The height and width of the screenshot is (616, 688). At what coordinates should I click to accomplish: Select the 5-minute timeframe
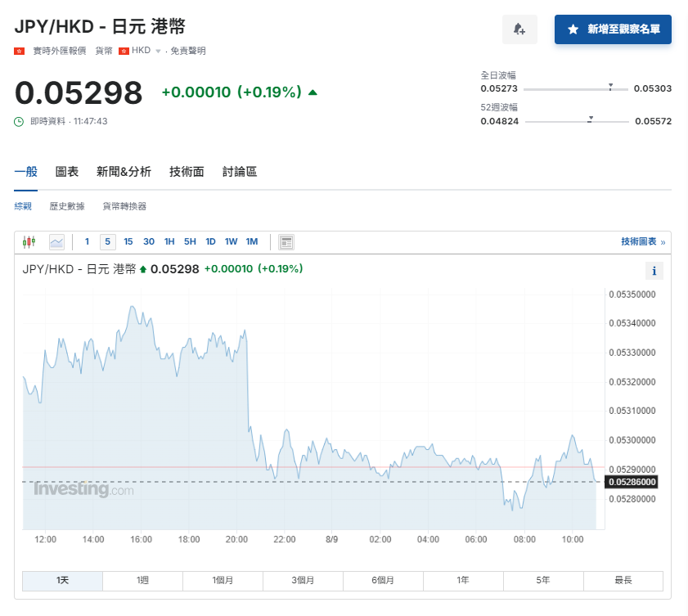pos(107,241)
